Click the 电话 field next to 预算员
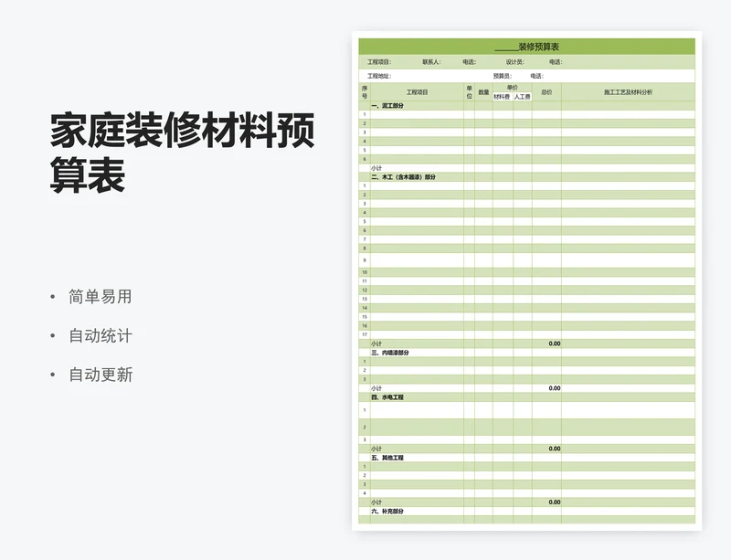The width and height of the screenshot is (731, 560). [x=556, y=74]
